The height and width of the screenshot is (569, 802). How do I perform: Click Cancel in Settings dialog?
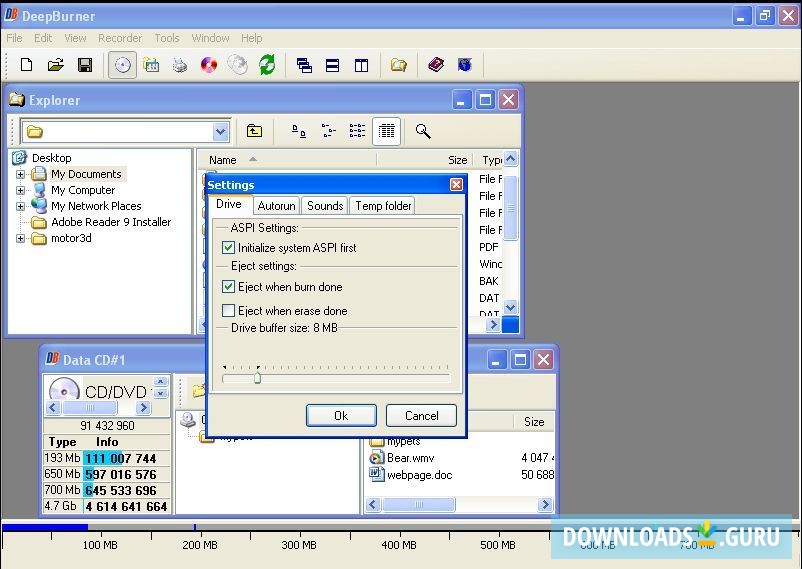pyautogui.click(x=421, y=415)
